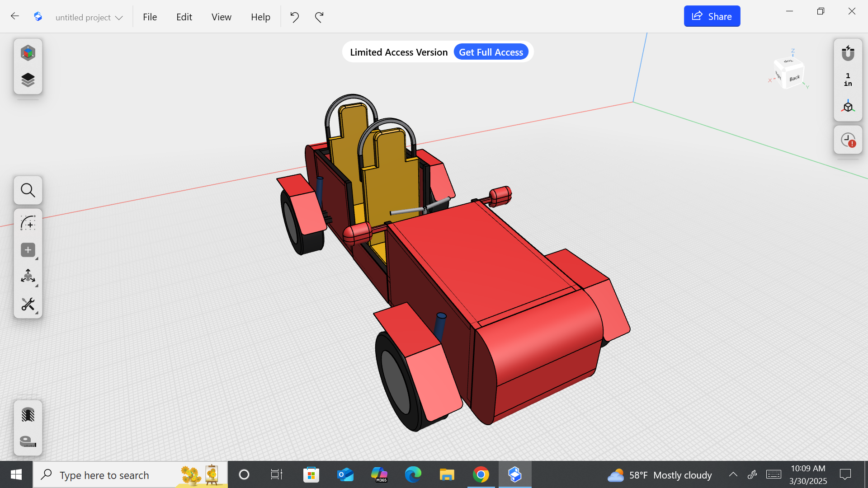The height and width of the screenshot is (488, 868).
Task: Open the View menu
Action: coord(221,17)
